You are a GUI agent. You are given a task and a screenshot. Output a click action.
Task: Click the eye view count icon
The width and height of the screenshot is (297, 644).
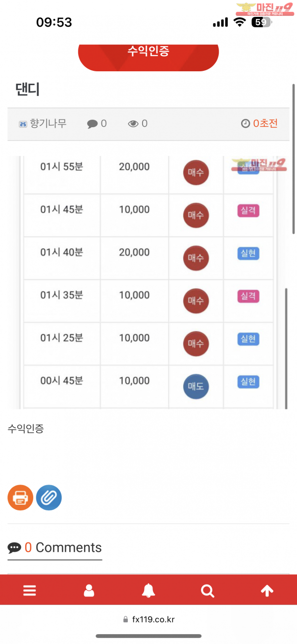point(133,124)
